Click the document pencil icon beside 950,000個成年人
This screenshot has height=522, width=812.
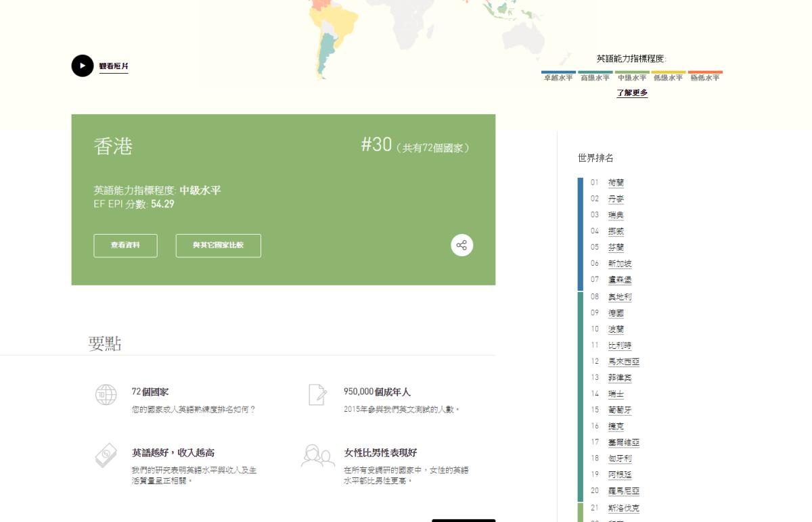point(318,394)
